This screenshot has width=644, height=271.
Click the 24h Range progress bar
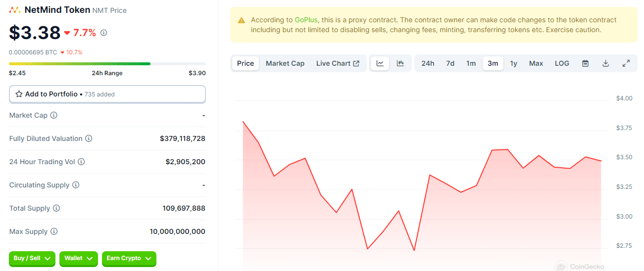[107, 64]
